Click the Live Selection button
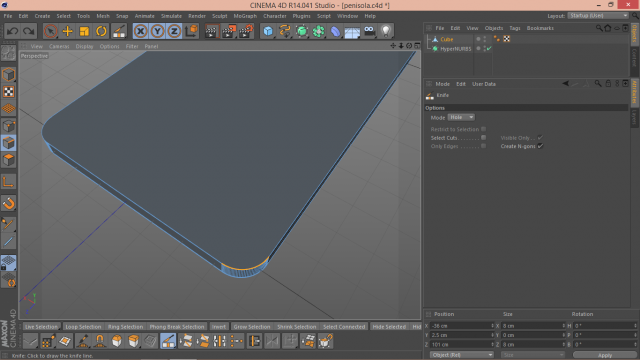640x360 pixels. pyautogui.click(x=41, y=327)
